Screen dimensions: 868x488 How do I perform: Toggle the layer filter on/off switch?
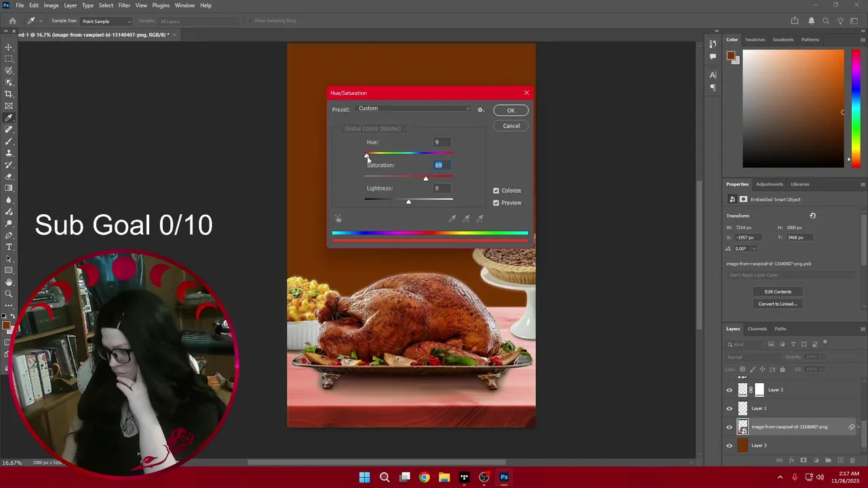coord(825,343)
